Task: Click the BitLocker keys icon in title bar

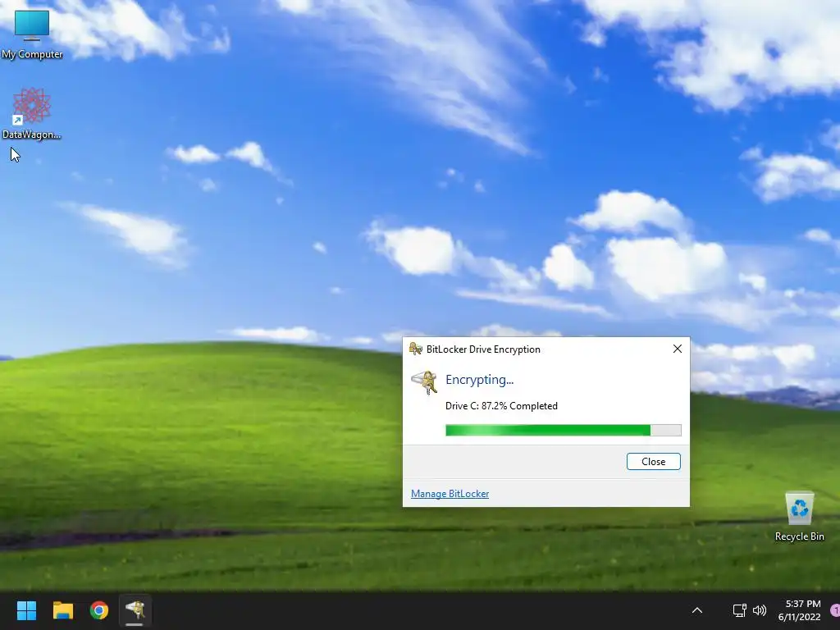Action: 416,349
